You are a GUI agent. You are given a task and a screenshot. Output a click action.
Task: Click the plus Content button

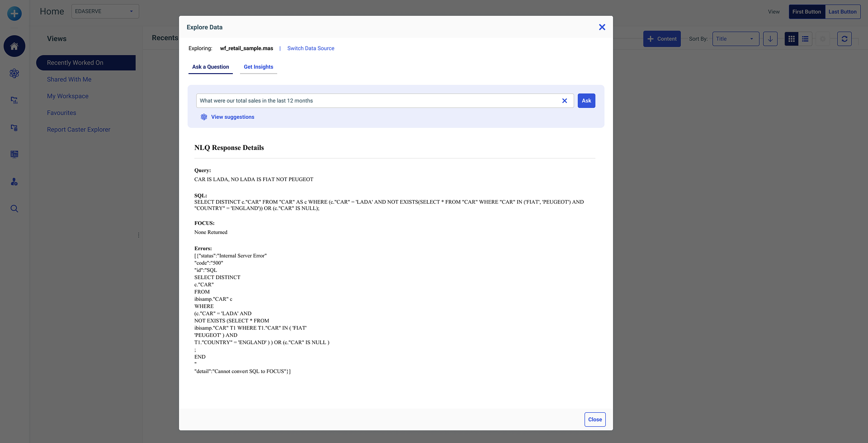click(662, 39)
